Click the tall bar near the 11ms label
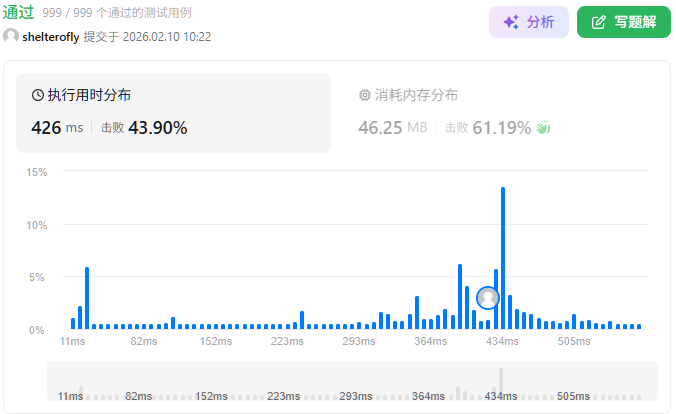Image resolution: width=676 pixels, height=414 pixels. click(87, 298)
